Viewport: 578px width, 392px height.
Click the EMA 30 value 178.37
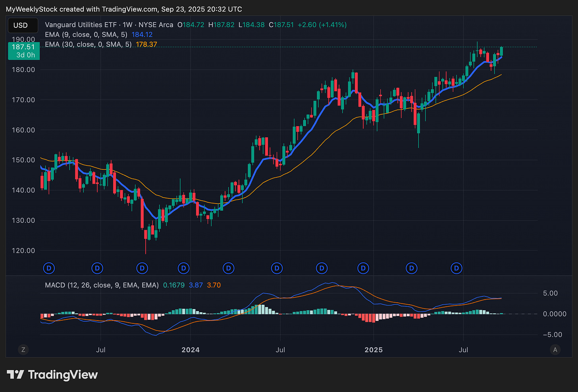(x=146, y=44)
